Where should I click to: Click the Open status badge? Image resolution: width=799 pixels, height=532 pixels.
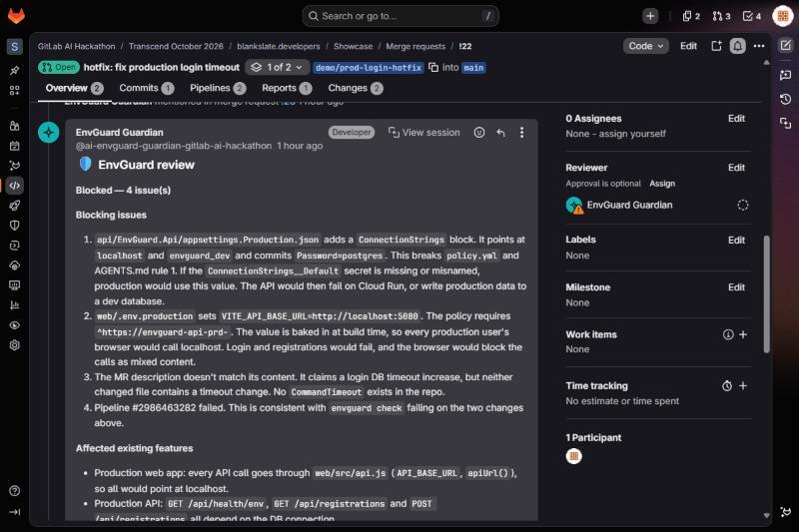(59, 67)
